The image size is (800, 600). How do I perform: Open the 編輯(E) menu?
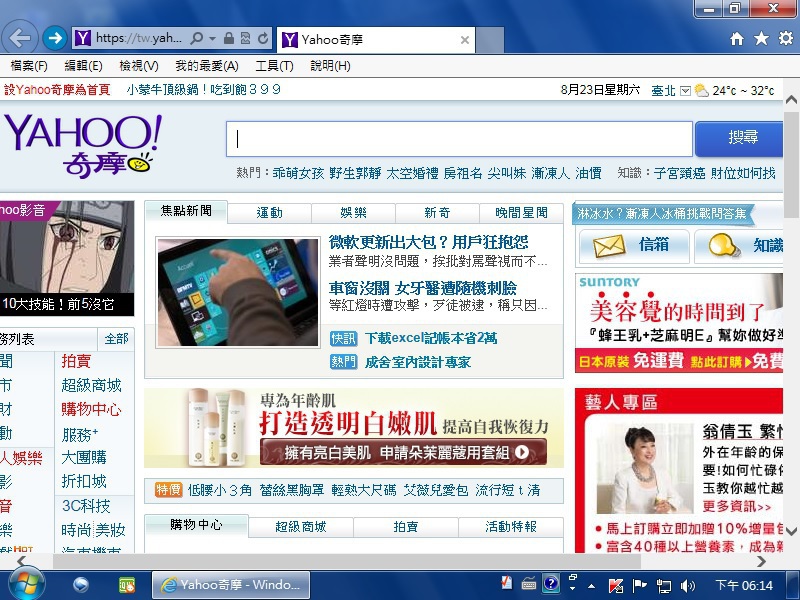[83, 66]
